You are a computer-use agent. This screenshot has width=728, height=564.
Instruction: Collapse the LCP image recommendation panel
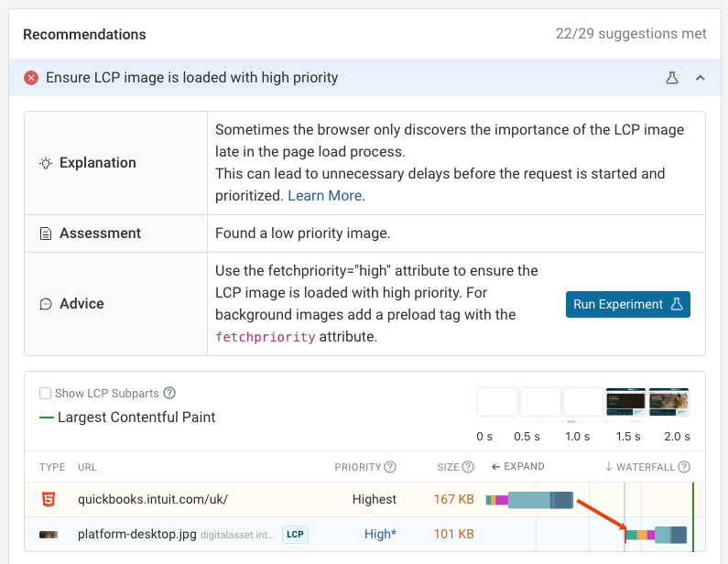pos(701,78)
